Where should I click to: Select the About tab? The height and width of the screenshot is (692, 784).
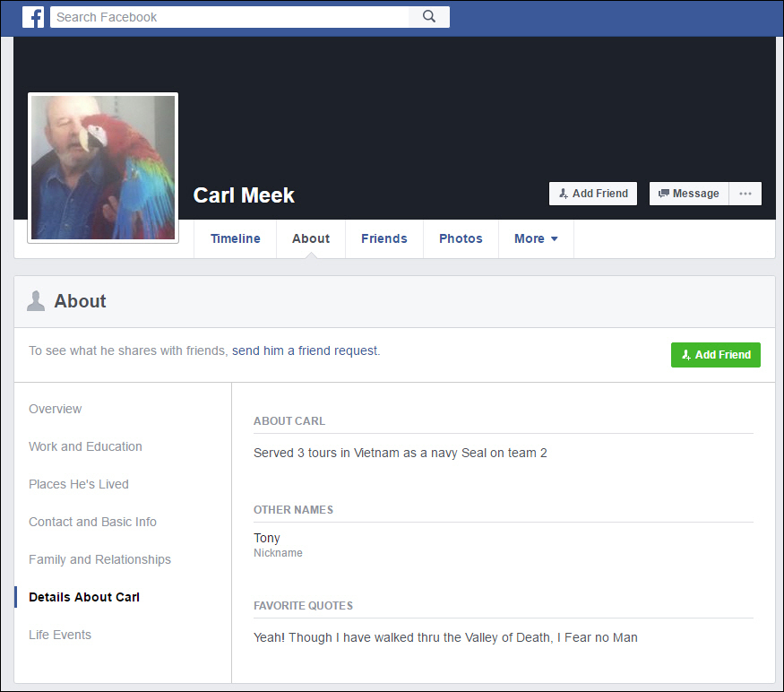(x=311, y=238)
